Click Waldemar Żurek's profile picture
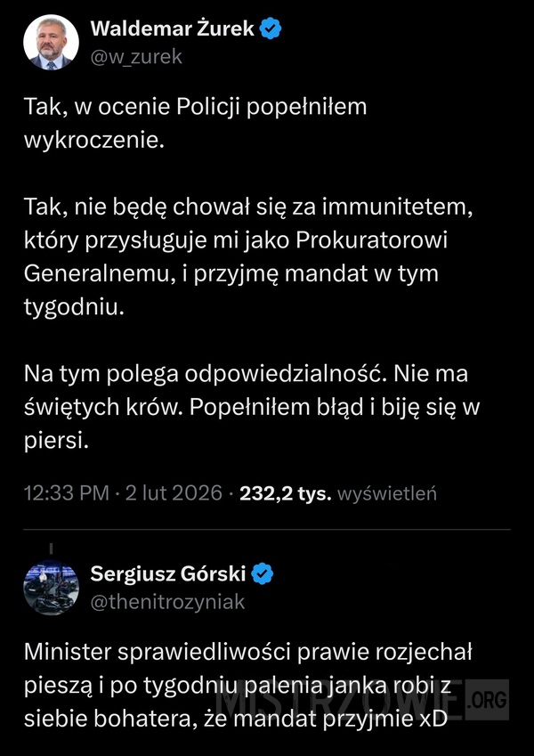Image resolution: width=534 pixels, height=756 pixels. (x=49, y=43)
